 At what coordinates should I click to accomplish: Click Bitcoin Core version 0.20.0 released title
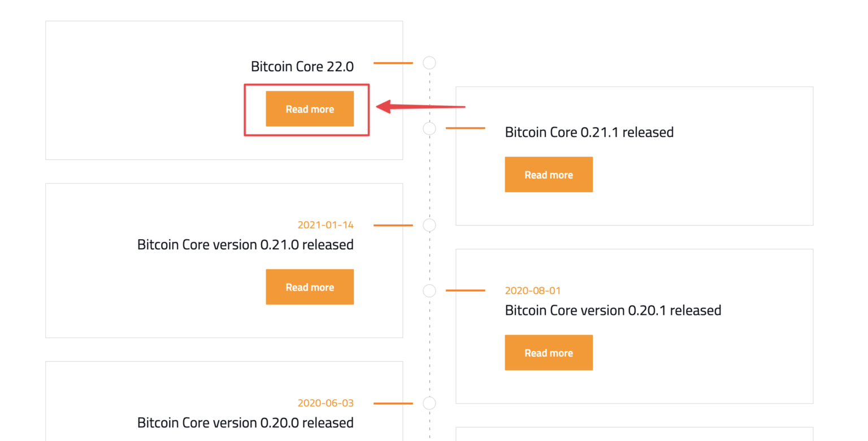(x=245, y=422)
